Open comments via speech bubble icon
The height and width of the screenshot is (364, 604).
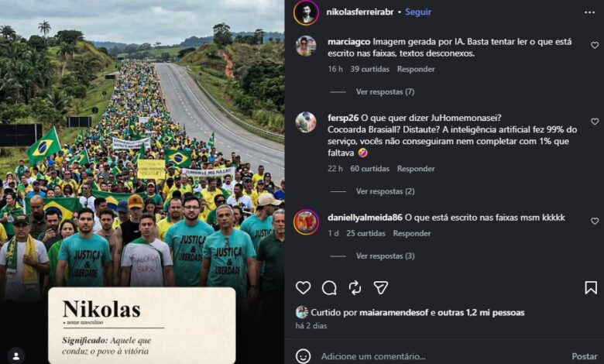coord(329,287)
